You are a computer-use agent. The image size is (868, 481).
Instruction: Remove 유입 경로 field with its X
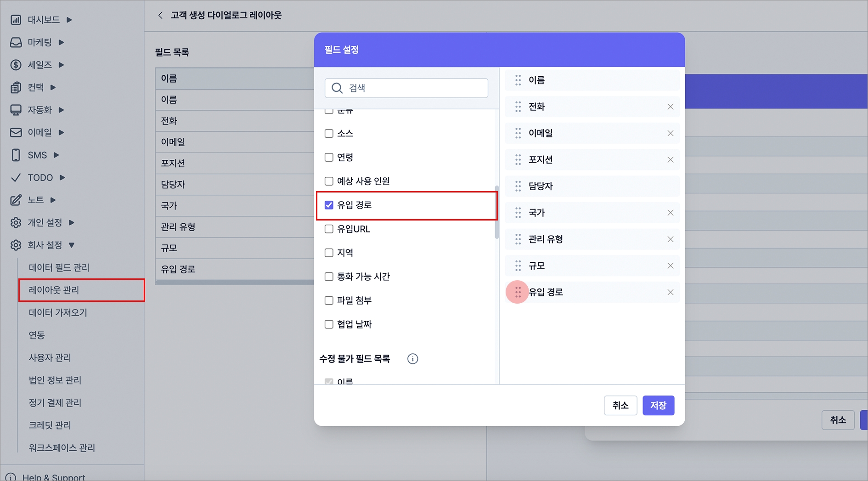pyautogui.click(x=671, y=292)
